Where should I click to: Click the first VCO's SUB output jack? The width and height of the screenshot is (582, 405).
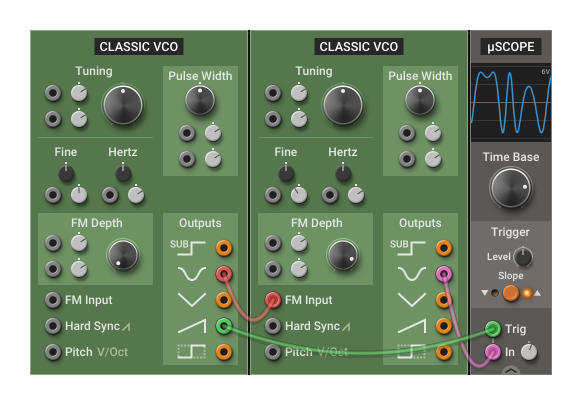coord(224,248)
